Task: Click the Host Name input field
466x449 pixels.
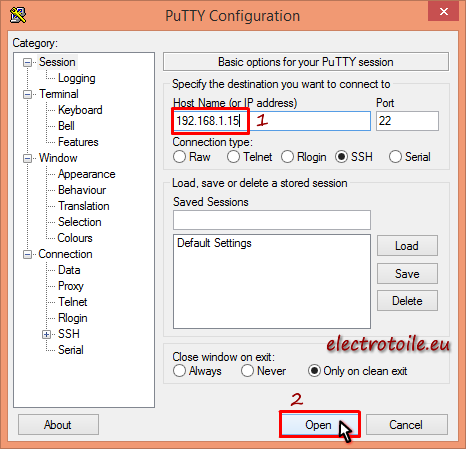Action: [272, 121]
